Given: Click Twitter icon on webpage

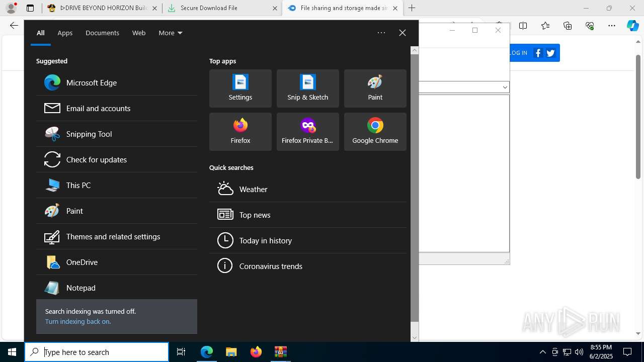Looking at the screenshot, I should point(550,53).
